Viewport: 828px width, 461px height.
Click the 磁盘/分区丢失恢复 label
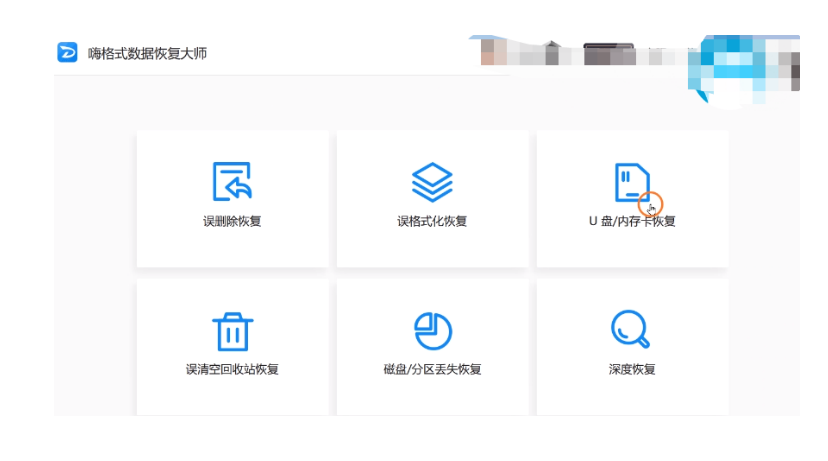tap(432, 369)
